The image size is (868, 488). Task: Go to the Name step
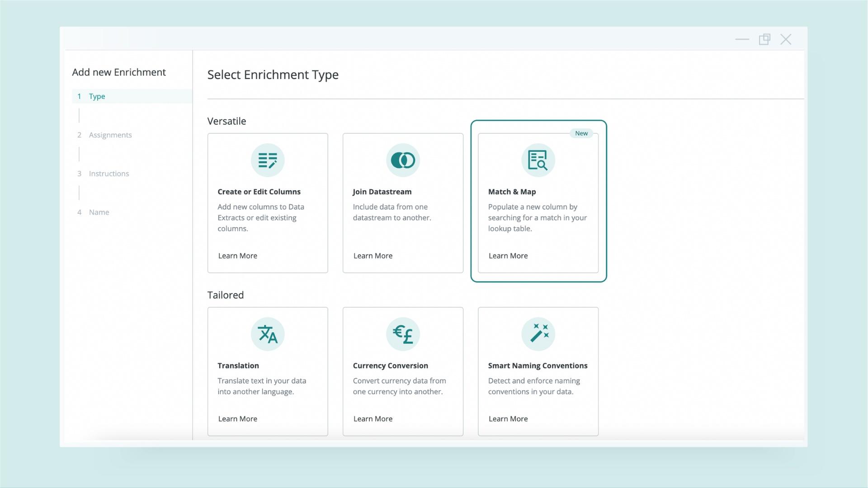point(99,212)
